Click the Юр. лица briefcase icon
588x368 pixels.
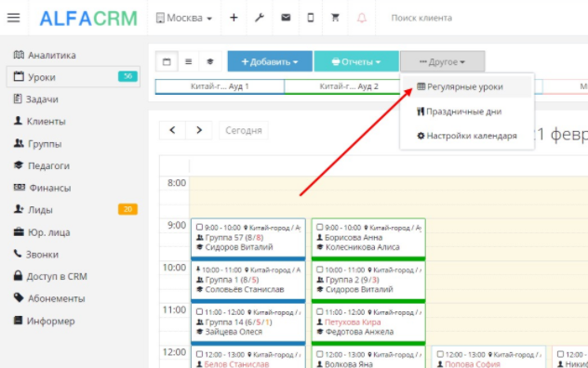pyautogui.click(x=19, y=232)
